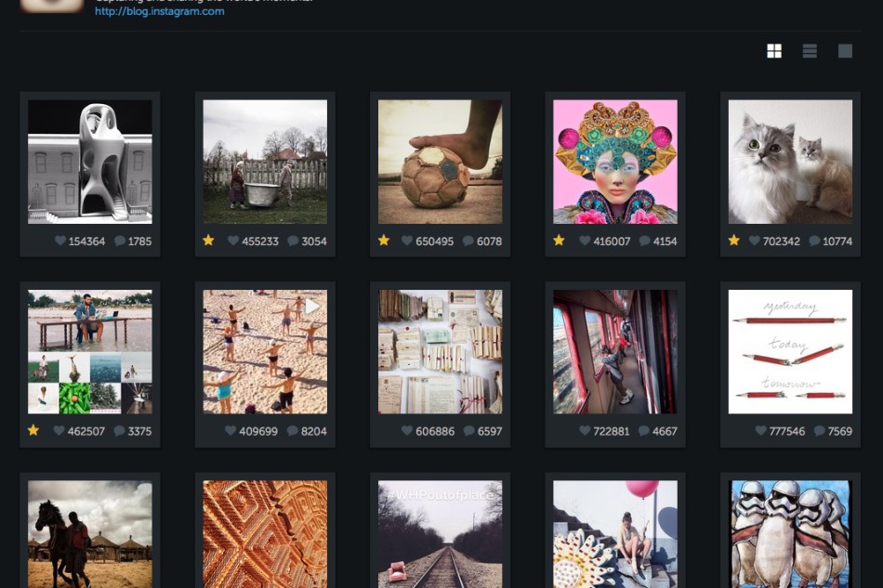Click the heart icon next to 606886
This screenshot has height=588, width=883.
click(407, 430)
